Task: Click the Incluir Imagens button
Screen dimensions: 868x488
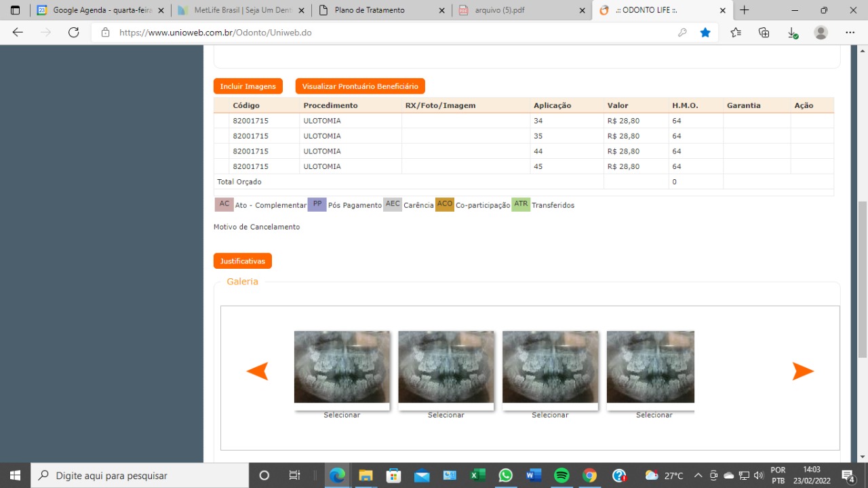Action: click(x=248, y=86)
